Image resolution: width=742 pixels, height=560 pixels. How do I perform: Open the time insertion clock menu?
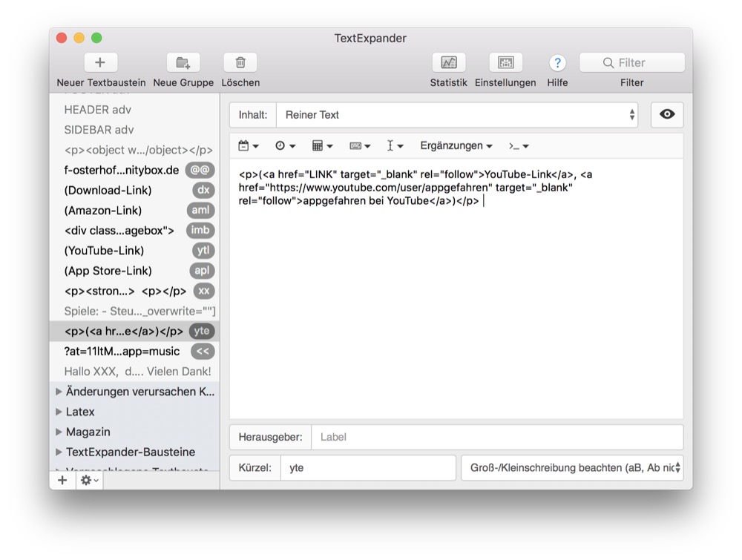pyautogui.click(x=285, y=146)
